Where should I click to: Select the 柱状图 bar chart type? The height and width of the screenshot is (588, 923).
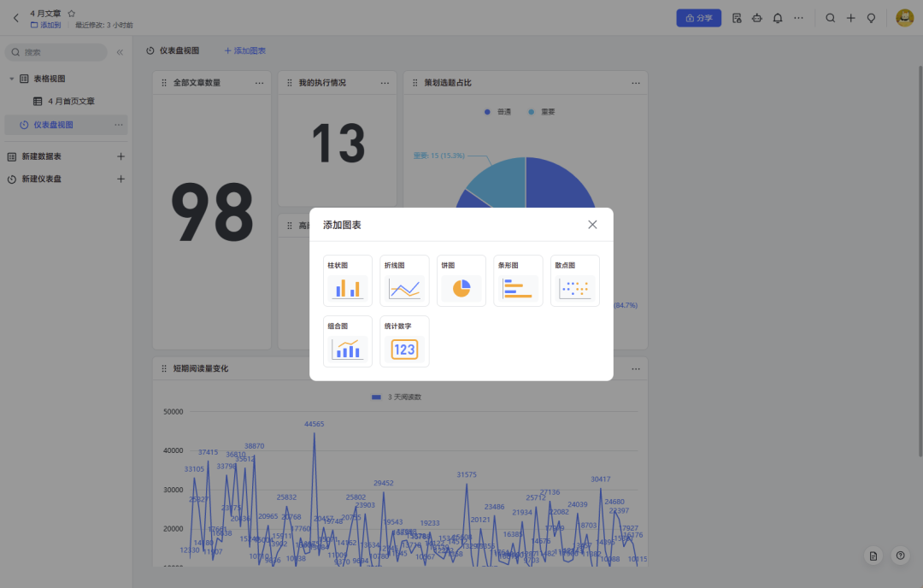pyautogui.click(x=347, y=281)
